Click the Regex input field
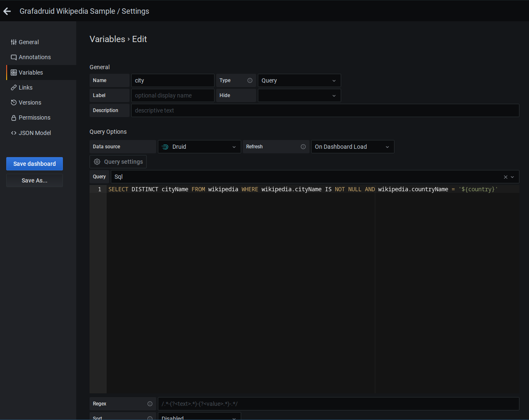The width and height of the screenshot is (529, 420). 339,404
